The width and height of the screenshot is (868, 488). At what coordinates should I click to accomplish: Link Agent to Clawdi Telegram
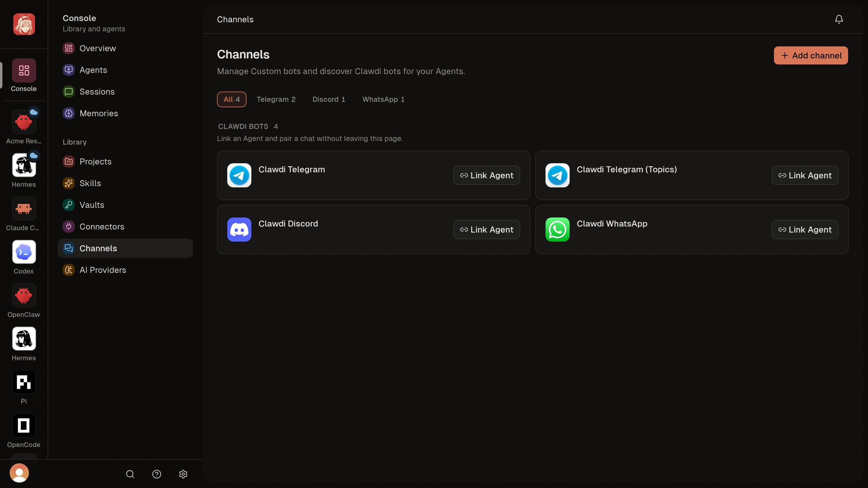(x=486, y=175)
